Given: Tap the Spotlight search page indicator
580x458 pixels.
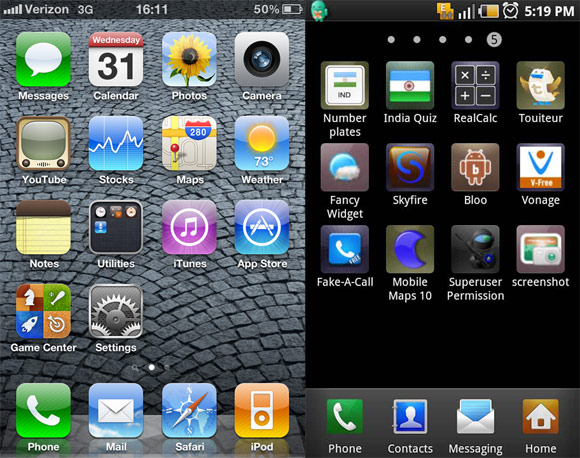Looking at the screenshot, I should (135, 368).
